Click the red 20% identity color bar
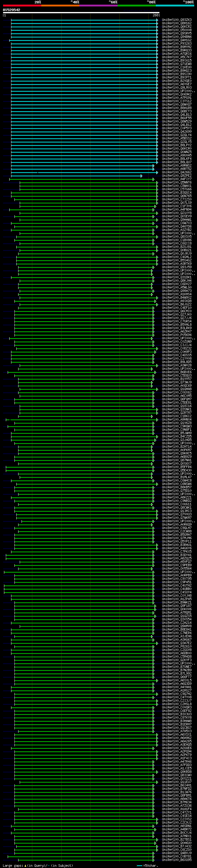The width and height of the screenshot is (197, 868). (22, 6)
